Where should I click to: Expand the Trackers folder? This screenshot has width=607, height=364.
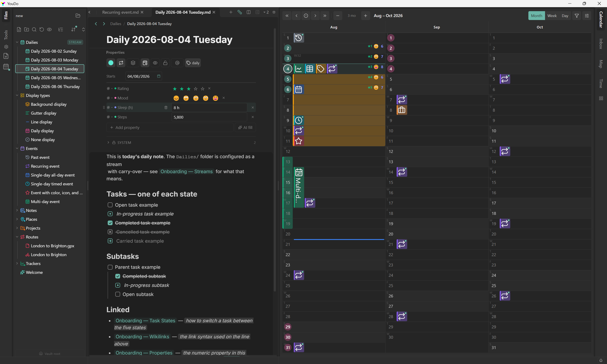coord(17,264)
